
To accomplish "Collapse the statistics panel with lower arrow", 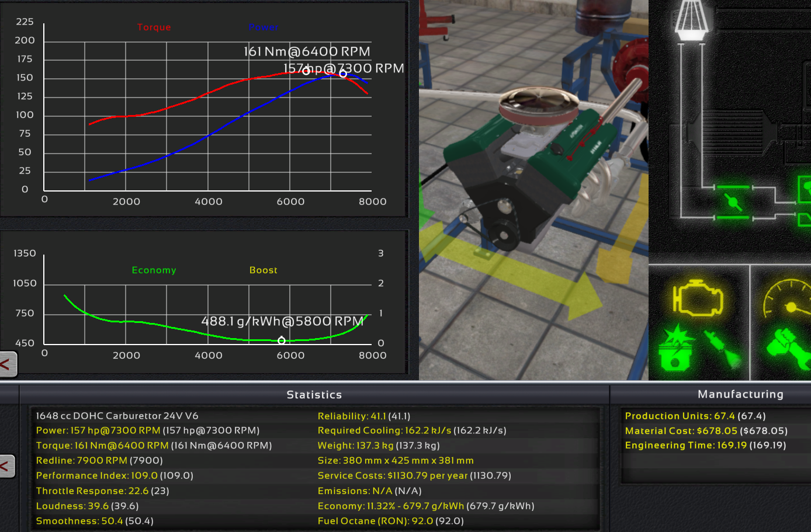I will [7, 466].
